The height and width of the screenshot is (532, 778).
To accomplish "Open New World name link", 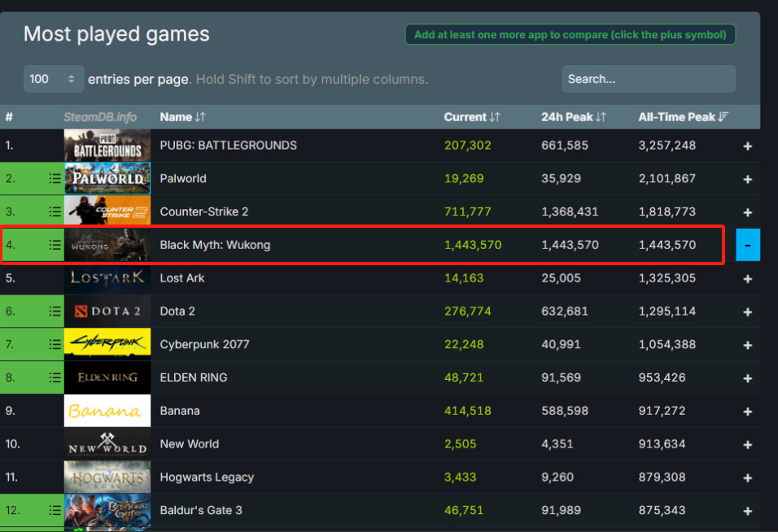I will point(189,444).
